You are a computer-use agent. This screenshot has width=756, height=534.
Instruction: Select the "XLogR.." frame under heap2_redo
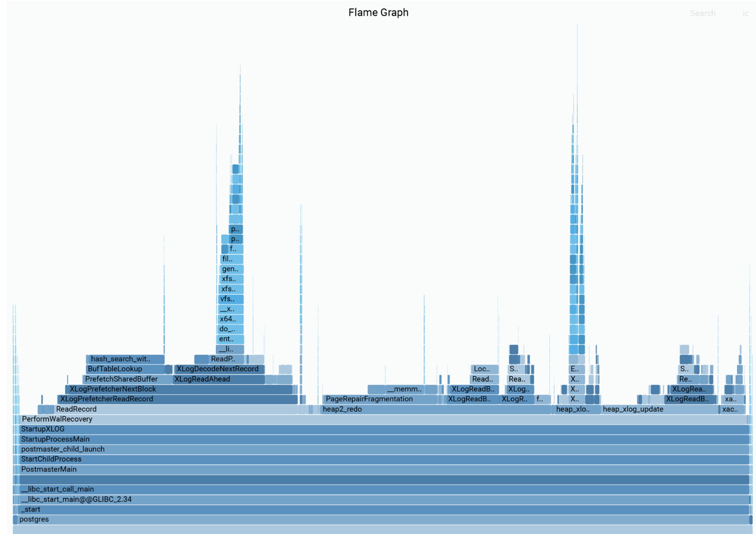coord(517,399)
